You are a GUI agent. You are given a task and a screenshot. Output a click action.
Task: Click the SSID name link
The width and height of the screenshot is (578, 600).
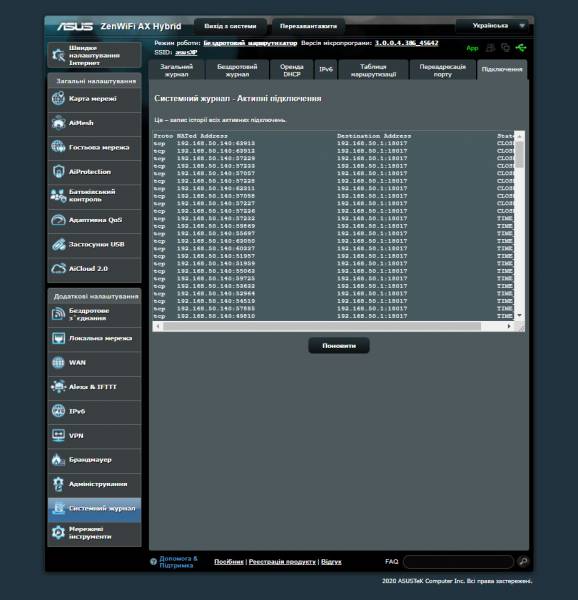(x=186, y=52)
